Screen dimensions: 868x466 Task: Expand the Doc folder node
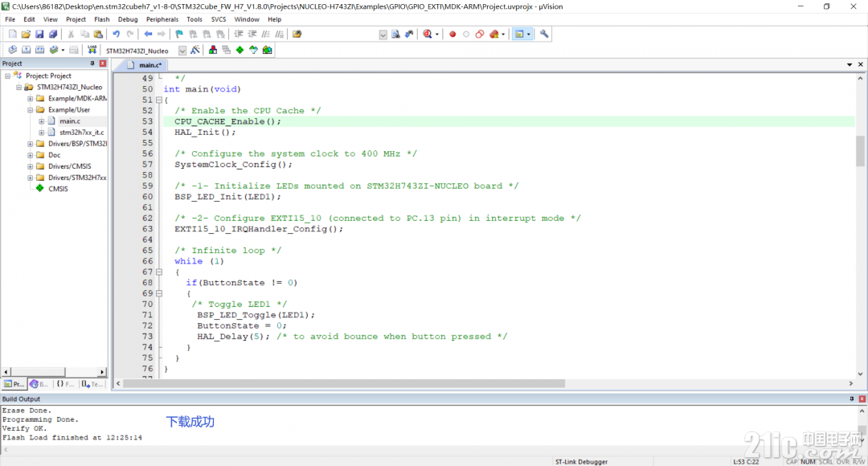31,155
